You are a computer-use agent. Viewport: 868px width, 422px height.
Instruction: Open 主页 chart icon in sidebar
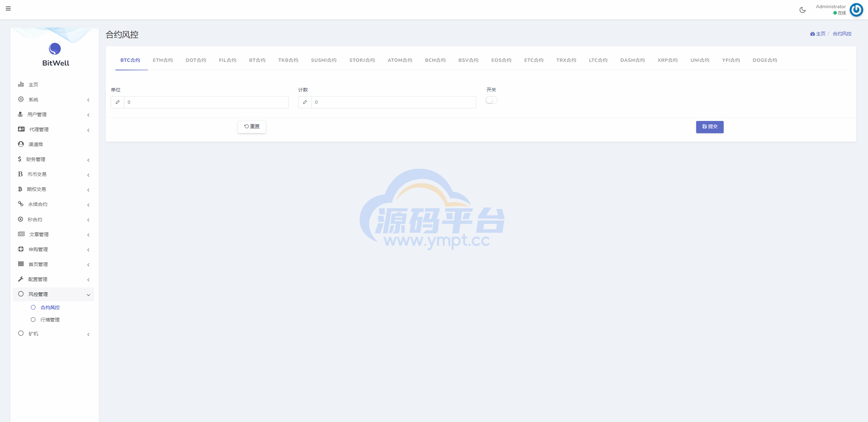pos(21,84)
